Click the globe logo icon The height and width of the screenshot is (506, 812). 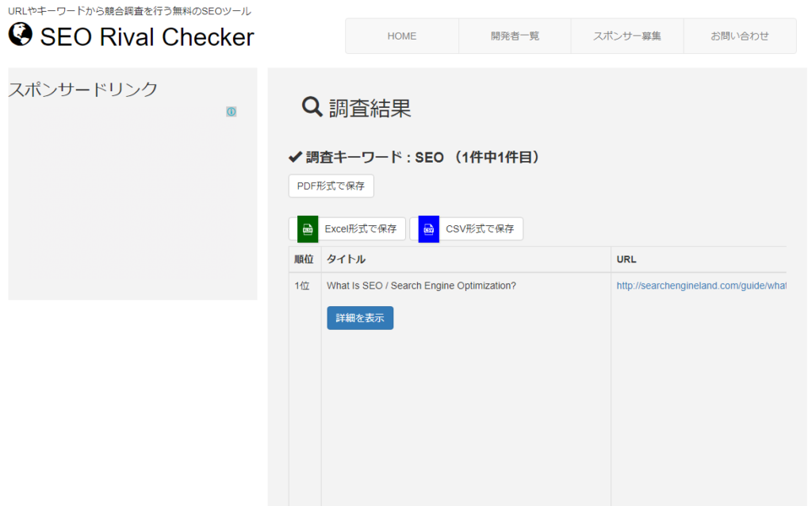[x=21, y=35]
